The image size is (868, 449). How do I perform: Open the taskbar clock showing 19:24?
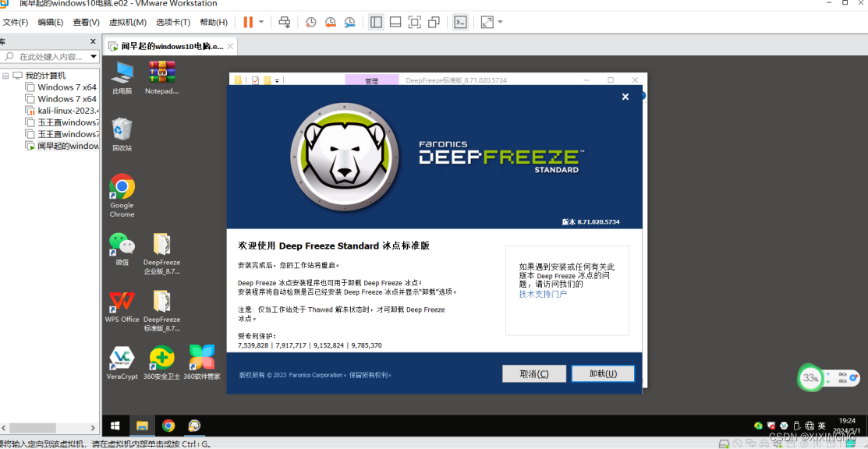click(x=846, y=425)
